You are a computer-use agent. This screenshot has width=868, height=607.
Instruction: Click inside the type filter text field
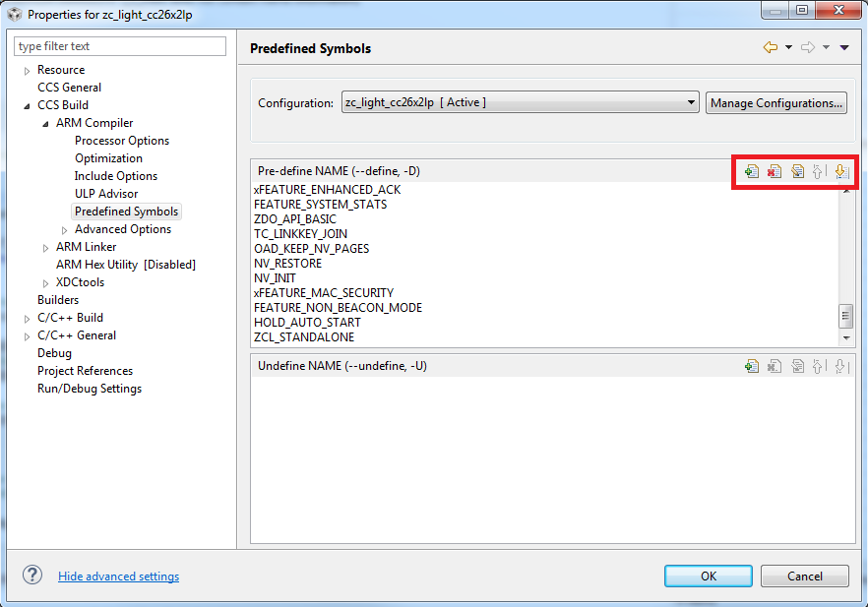[118, 46]
